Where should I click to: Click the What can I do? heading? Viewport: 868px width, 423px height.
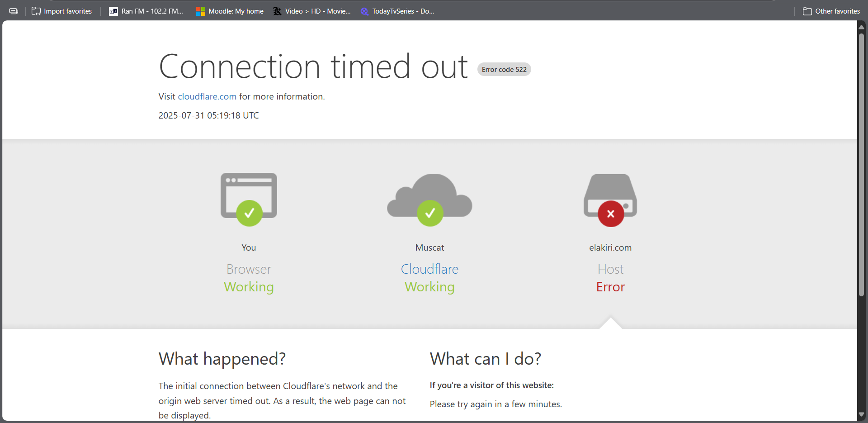(486, 359)
